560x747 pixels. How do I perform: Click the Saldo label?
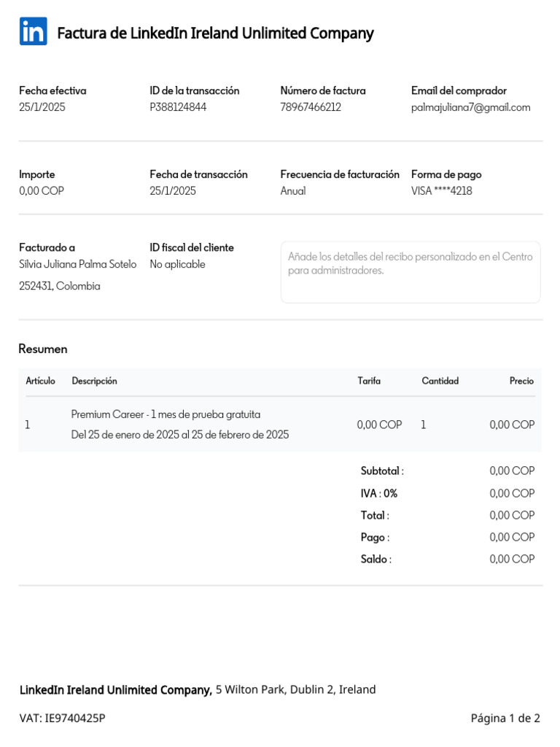click(x=376, y=560)
